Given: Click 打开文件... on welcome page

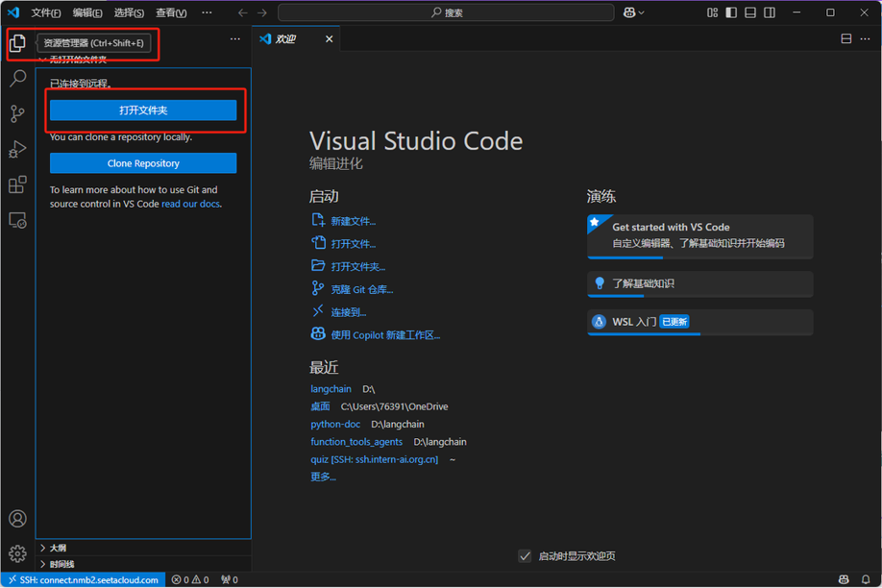Looking at the screenshot, I should pos(354,244).
